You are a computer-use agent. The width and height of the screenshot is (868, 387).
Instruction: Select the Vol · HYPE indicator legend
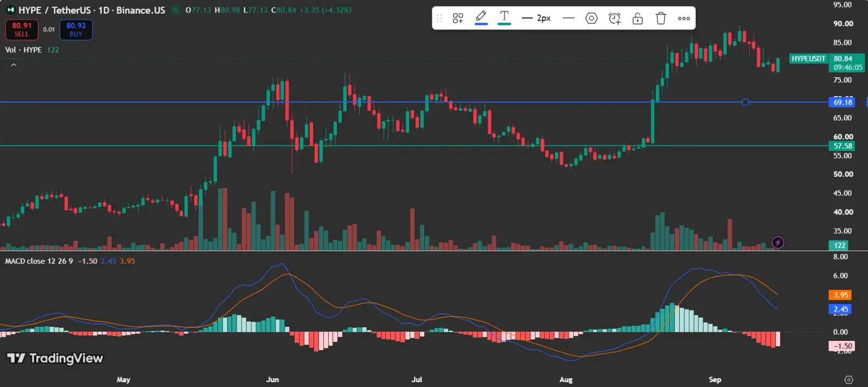(32, 50)
